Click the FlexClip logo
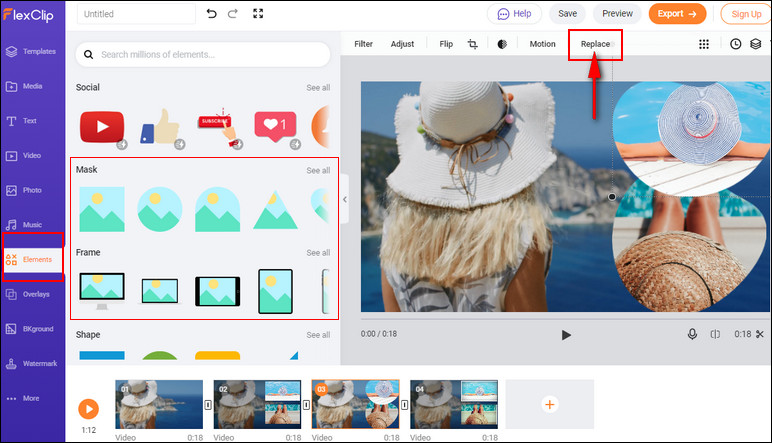 click(29, 15)
